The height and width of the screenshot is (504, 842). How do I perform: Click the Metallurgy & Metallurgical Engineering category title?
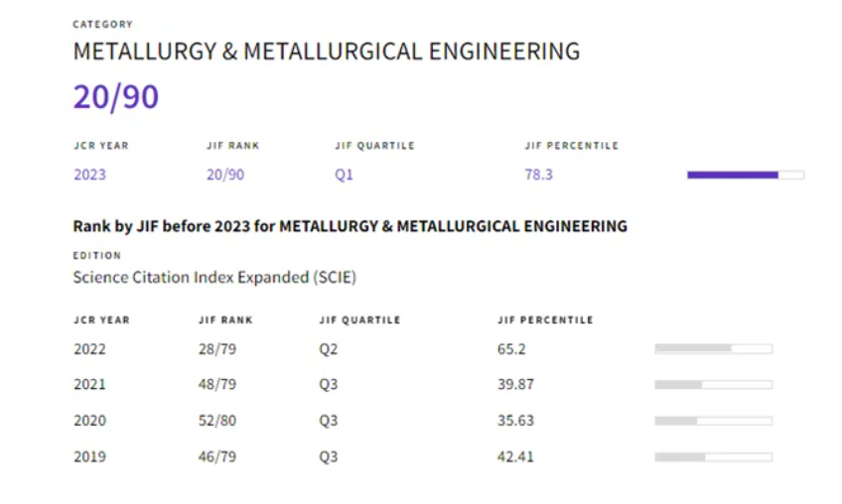326,51
